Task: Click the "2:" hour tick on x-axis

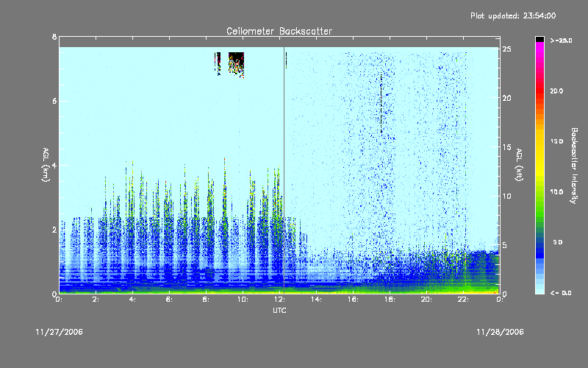Action: click(x=96, y=300)
